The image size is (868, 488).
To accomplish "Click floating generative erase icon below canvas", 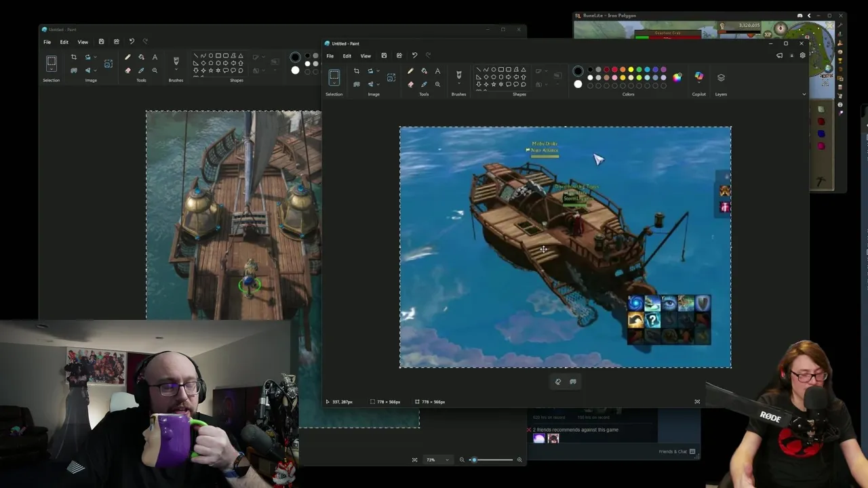I will (x=558, y=382).
